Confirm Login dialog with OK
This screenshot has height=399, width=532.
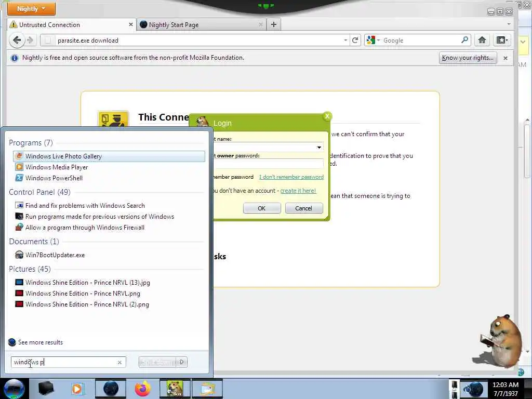[262, 208]
